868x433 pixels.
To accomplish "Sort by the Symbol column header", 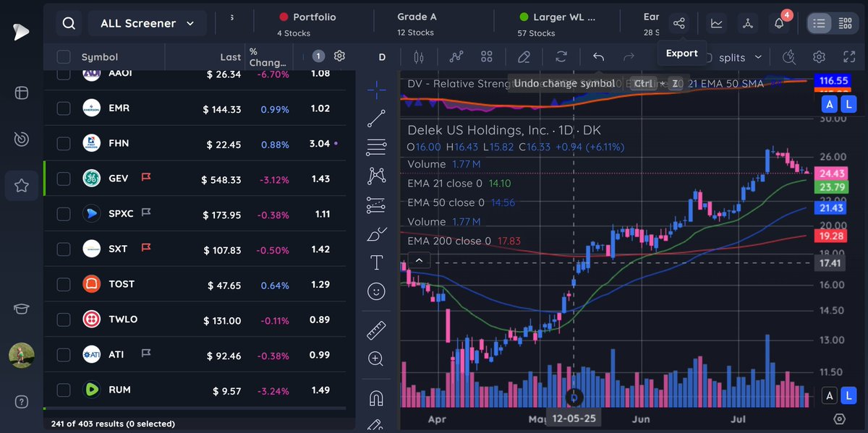I will click(99, 57).
